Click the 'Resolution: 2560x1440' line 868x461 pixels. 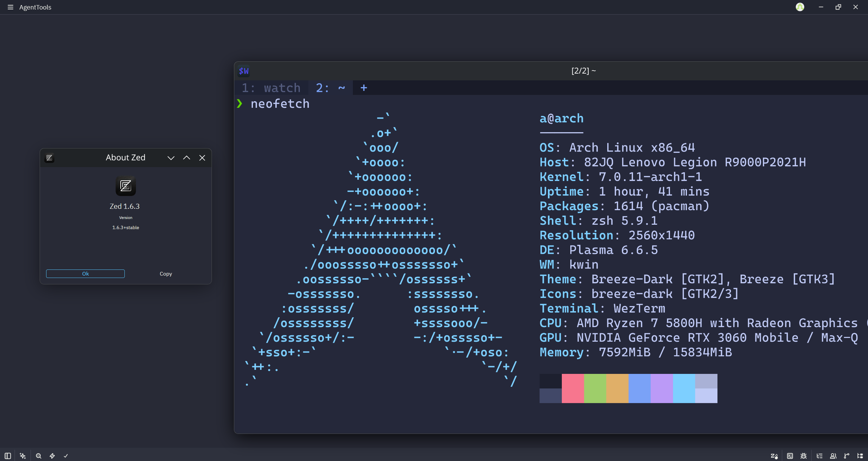point(617,235)
